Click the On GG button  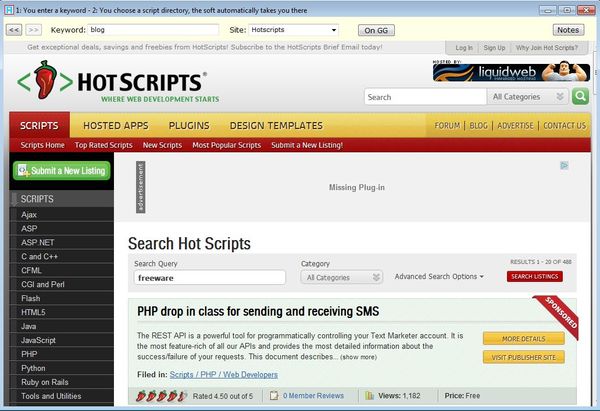click(x=376, y=30)
